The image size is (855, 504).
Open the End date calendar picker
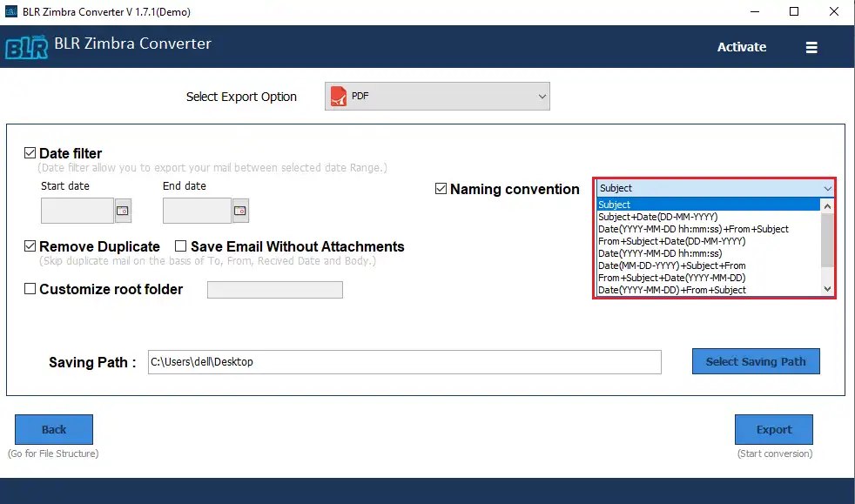[x=242, y=210]
